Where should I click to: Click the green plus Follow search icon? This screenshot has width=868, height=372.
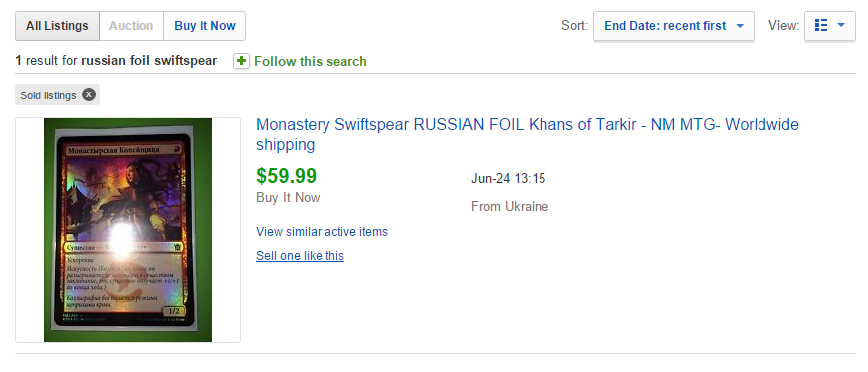pyautogui.click(x=241, y=61)
